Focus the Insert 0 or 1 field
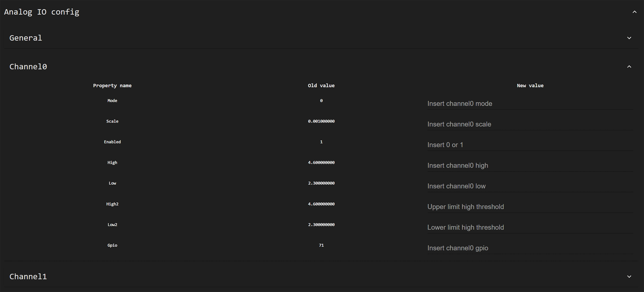 point(530,145)
